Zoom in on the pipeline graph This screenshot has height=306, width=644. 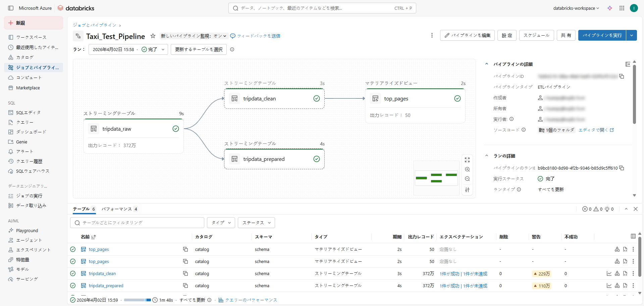coord(467,170)
